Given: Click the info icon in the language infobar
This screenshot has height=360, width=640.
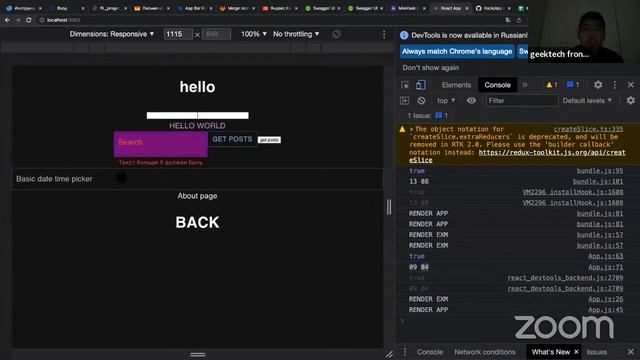Looking at the screenshot, I should point(404,36).
